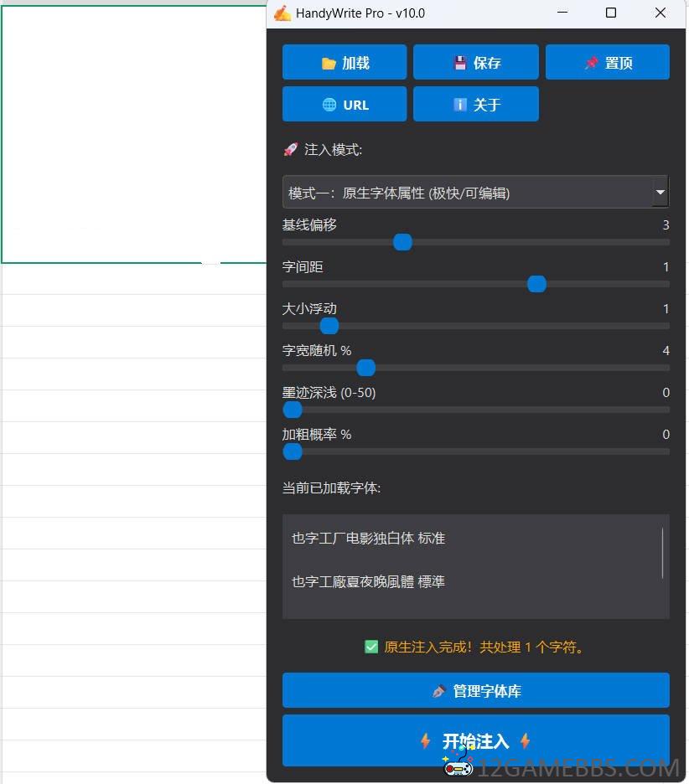Click the globe icon on URL button
Screen dimensions: 689x784
[x=329, y=106]
